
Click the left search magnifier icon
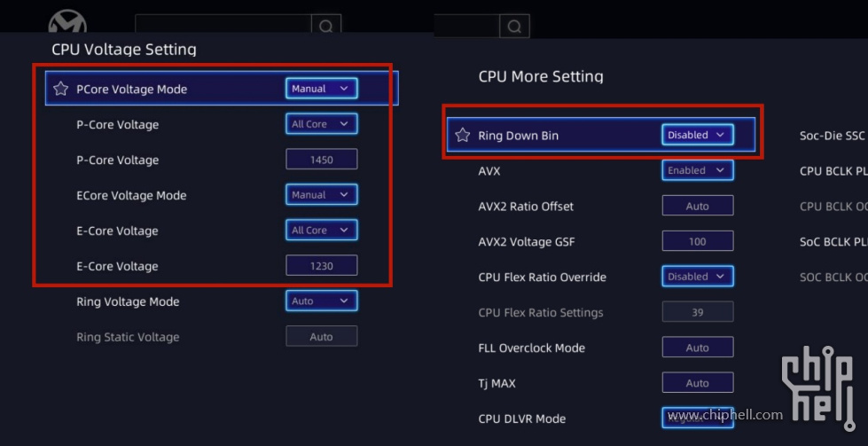click(326, 26)
